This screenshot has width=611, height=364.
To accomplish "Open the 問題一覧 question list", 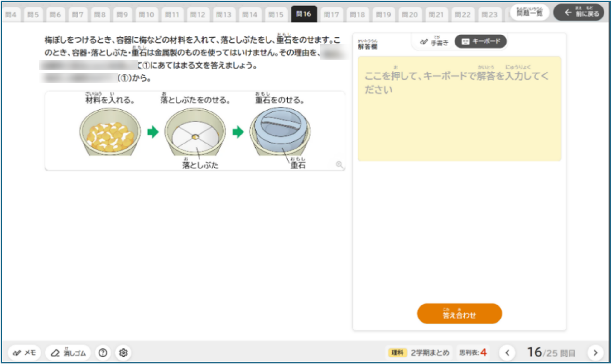I will click(x=529, y=13).
